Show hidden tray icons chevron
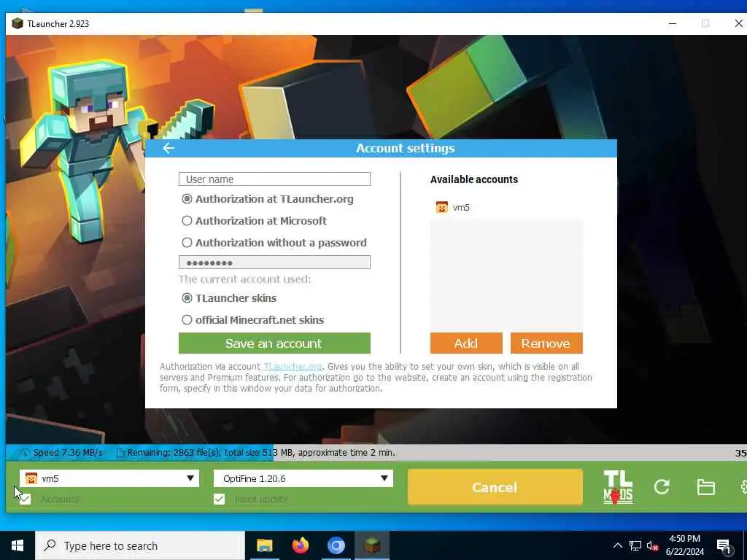 point(617,545)
